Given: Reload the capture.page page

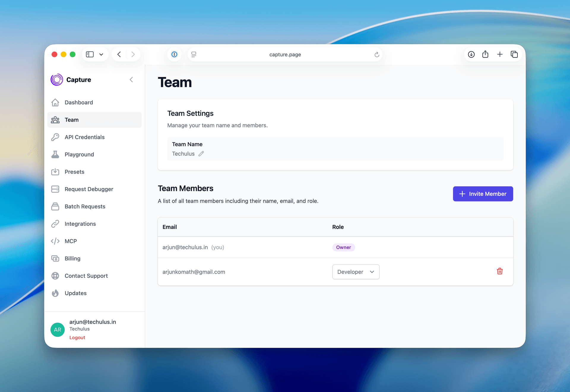Looking at the screenshot, I should (x=377, y=55).
